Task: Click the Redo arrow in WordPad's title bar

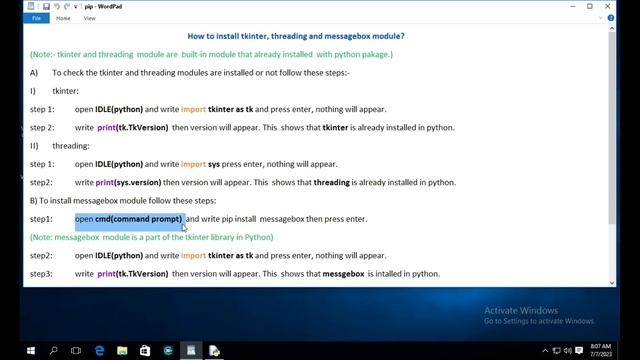Action: pos(67,6)
